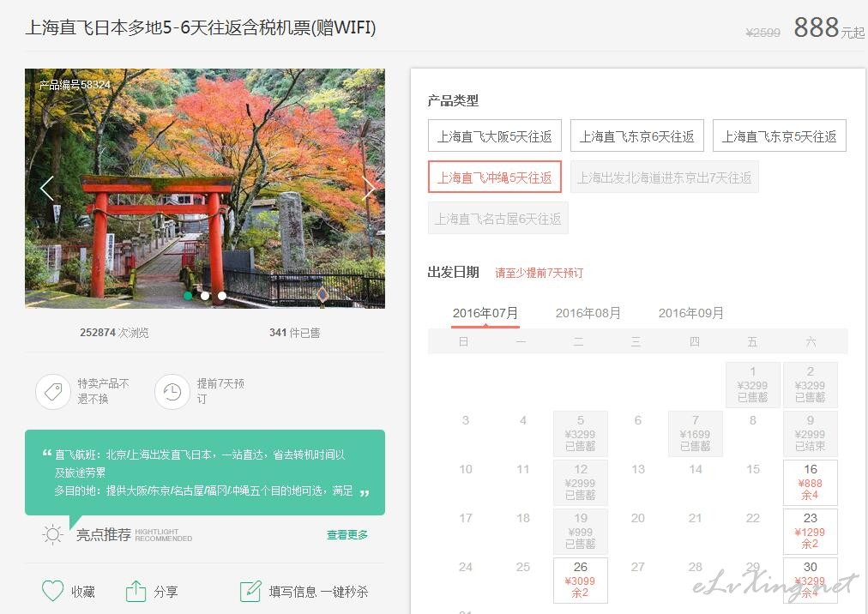Click the 请至少提前7天预订 notice
This screenshot has height=614, width=868.
(x=539, y=273)
